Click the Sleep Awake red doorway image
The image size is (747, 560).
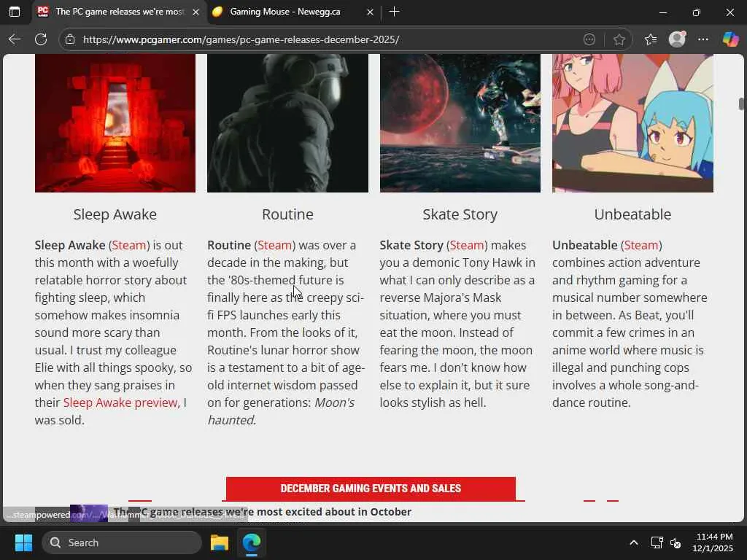click(x=115, y=122)
